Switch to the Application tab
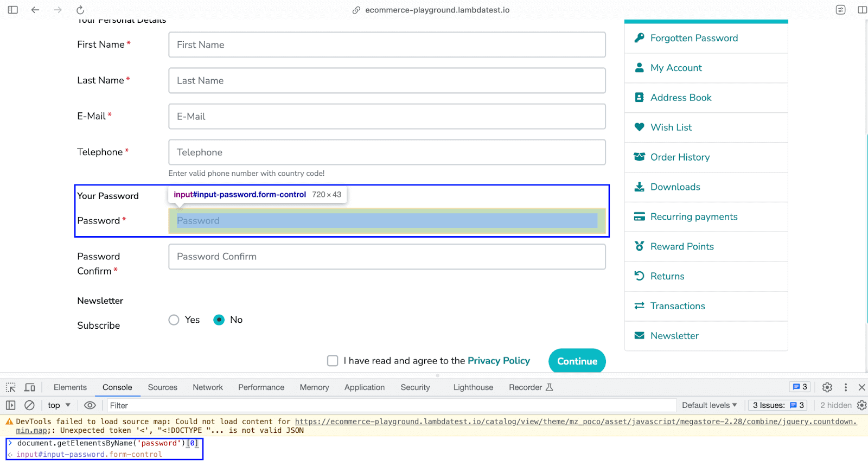Image resolution: width=868 pixels, height=466 pixels. pos(365,387)
